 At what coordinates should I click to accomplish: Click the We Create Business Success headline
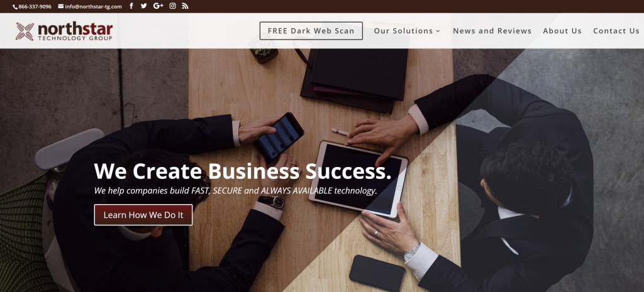(x=243, y=171)
